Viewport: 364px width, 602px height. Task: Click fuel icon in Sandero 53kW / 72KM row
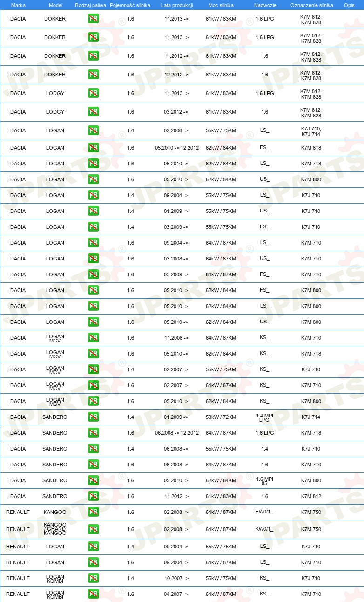[93, 417]
